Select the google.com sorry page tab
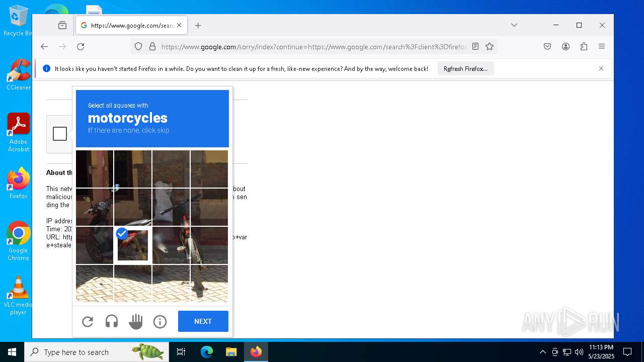 (x=132, y=25)
